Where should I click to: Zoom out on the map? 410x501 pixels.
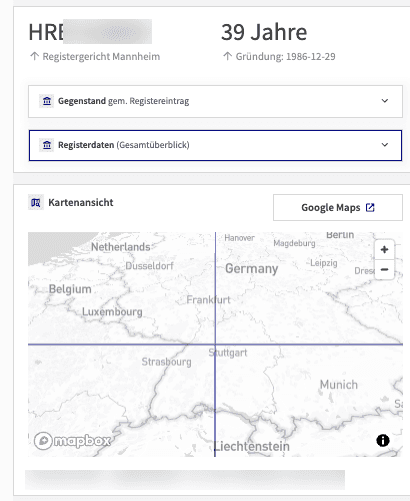click(x=384, y=269)
